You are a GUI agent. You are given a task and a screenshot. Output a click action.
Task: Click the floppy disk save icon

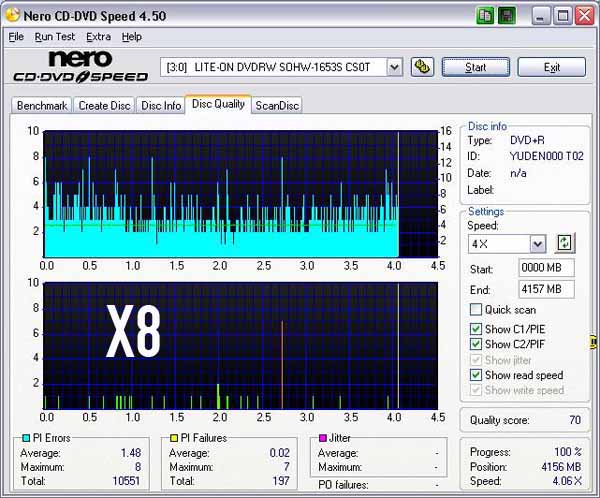click(x=507, y=16)
